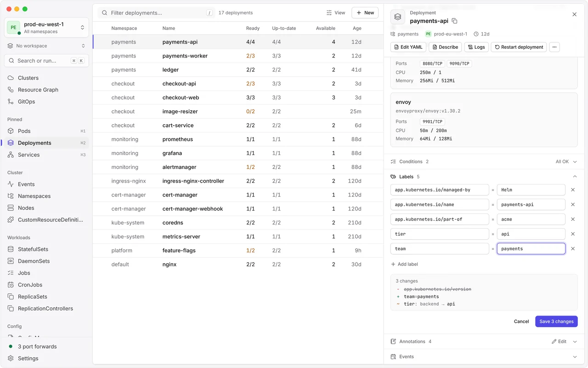This screenshot has height=368, width=588.
Task: Open cluster Events in the sidebar
Action: (x=46, y=184)
